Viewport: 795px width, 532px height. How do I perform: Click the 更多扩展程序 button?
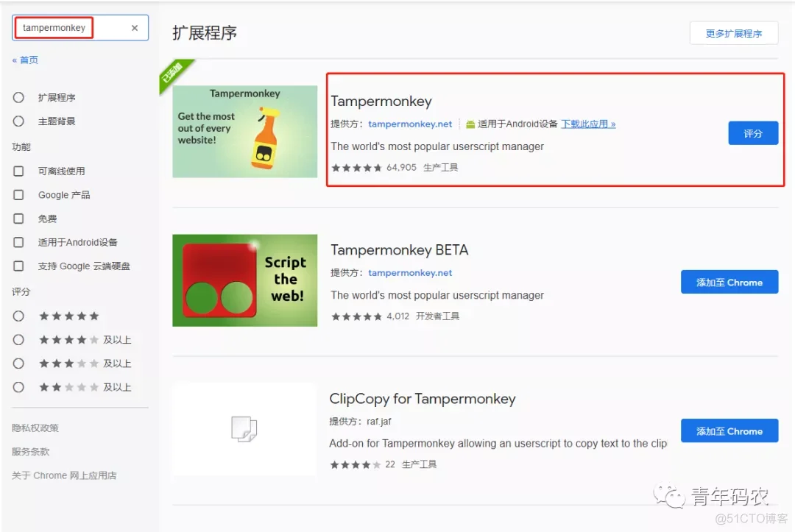(734, 33)
